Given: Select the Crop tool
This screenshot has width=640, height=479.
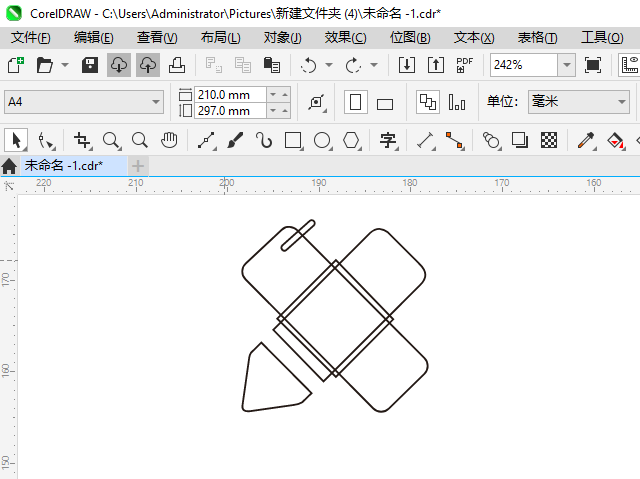Looking at the screenshot, I should tap(82, 140).
